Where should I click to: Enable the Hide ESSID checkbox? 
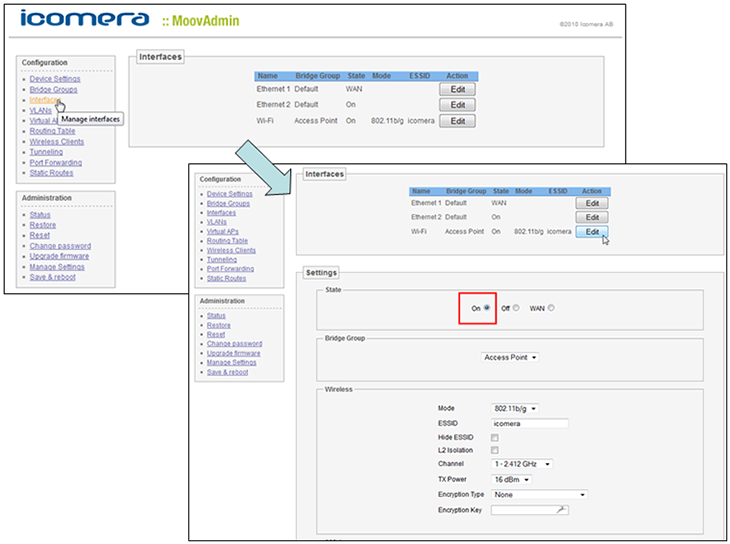(495, 438)
